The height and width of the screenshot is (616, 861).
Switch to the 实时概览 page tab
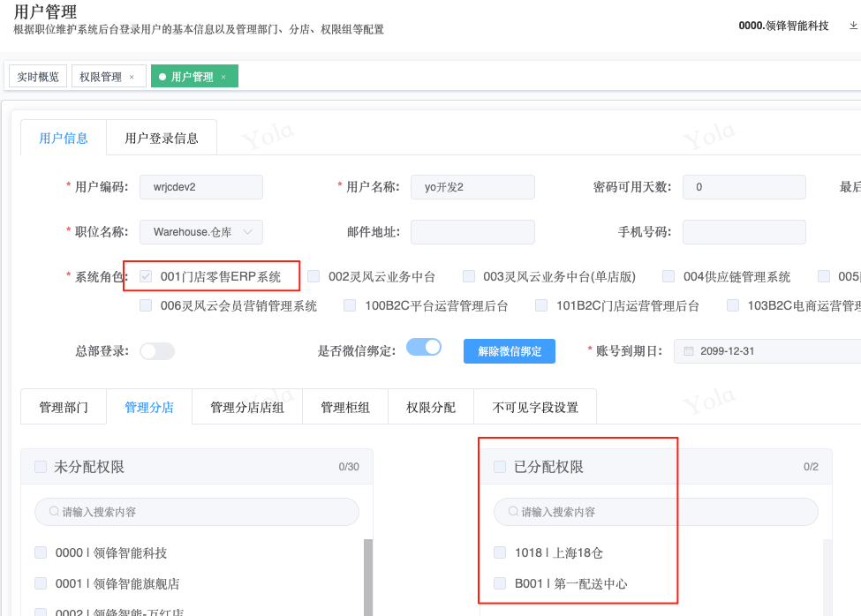pyautogui.click(x=38, y=76)
